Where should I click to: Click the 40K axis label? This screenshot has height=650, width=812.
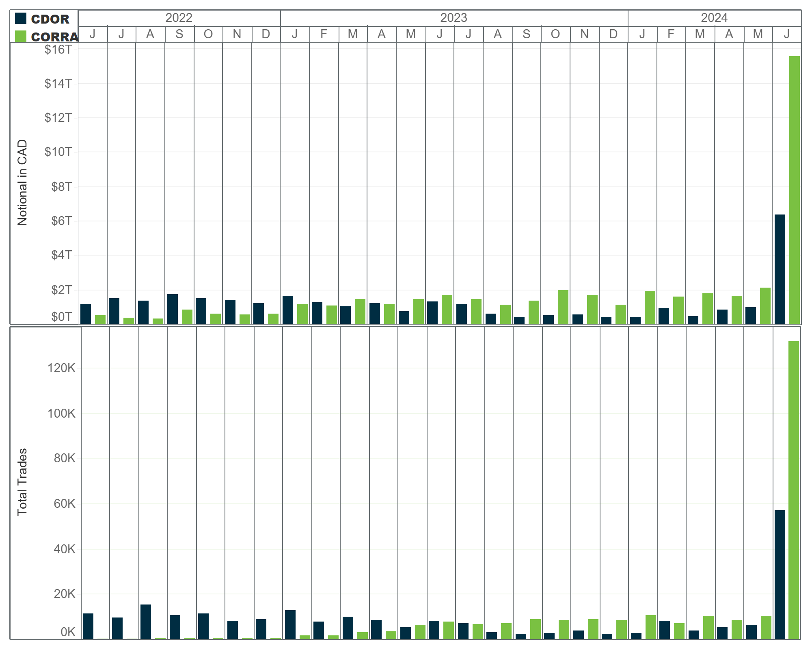pyautogui.click(x=65, y=549)
